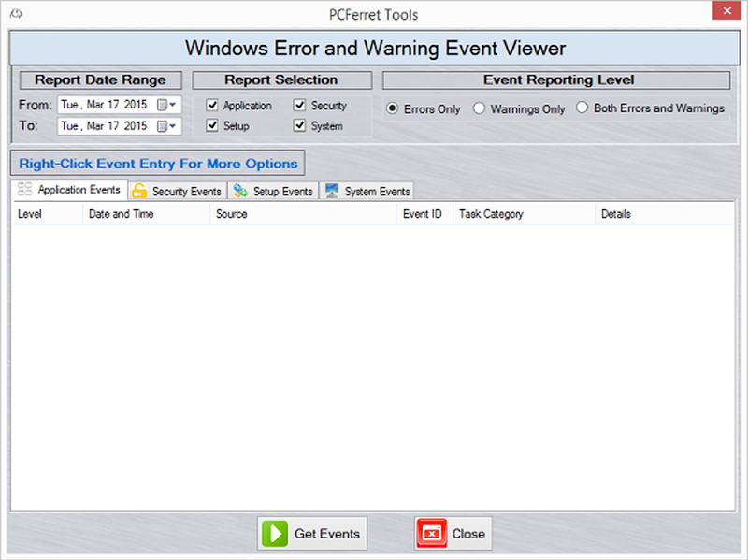Image resolution: width=748 pixels, height=560 pixels.
Task: Click the Application Events tab icon
Action: (x=24, y=189)
